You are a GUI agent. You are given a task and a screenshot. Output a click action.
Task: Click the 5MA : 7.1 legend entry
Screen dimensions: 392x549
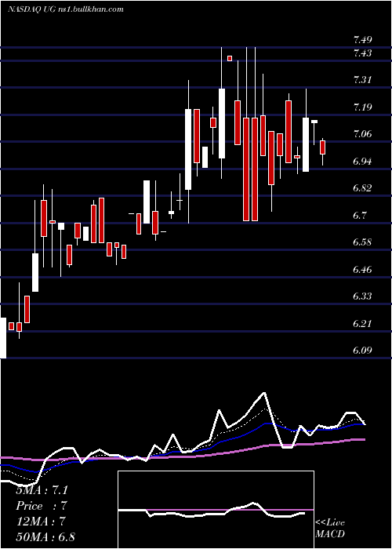point(42,490)
